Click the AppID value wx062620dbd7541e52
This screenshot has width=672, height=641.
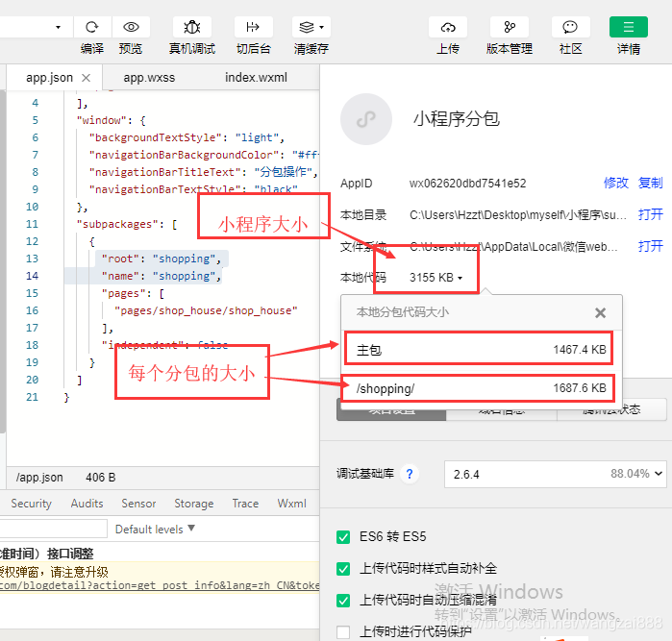(467, 184)
